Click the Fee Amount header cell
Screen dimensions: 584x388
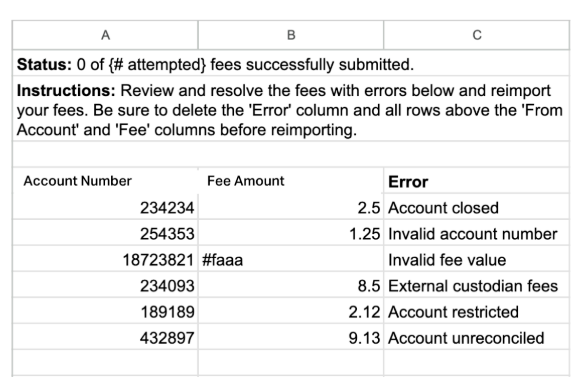pyautogui.click(x=291, y=181)
